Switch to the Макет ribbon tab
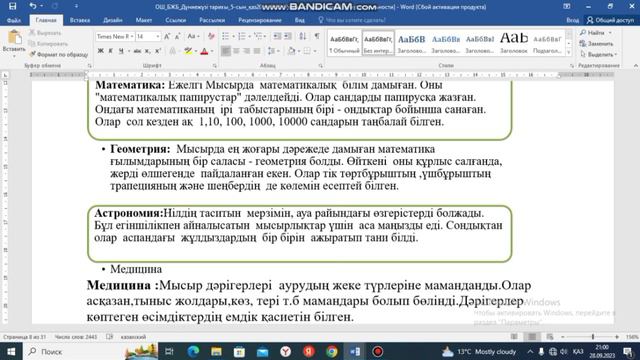Image resolution: width=640 pixels, height=360 pixels. coord(144,20)
